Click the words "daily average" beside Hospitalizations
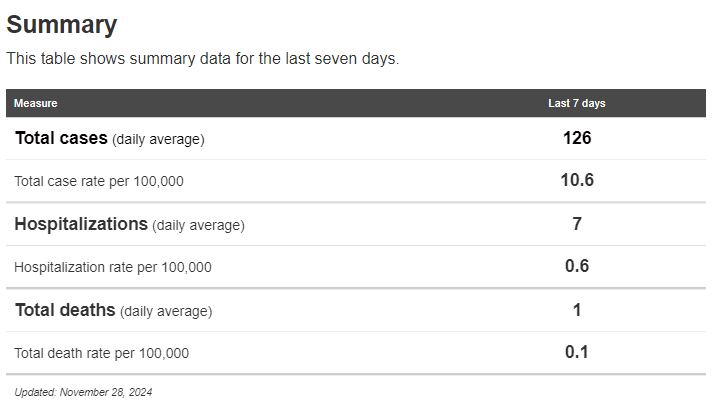This screenshot has width=716, height=420. click(198, 226)
